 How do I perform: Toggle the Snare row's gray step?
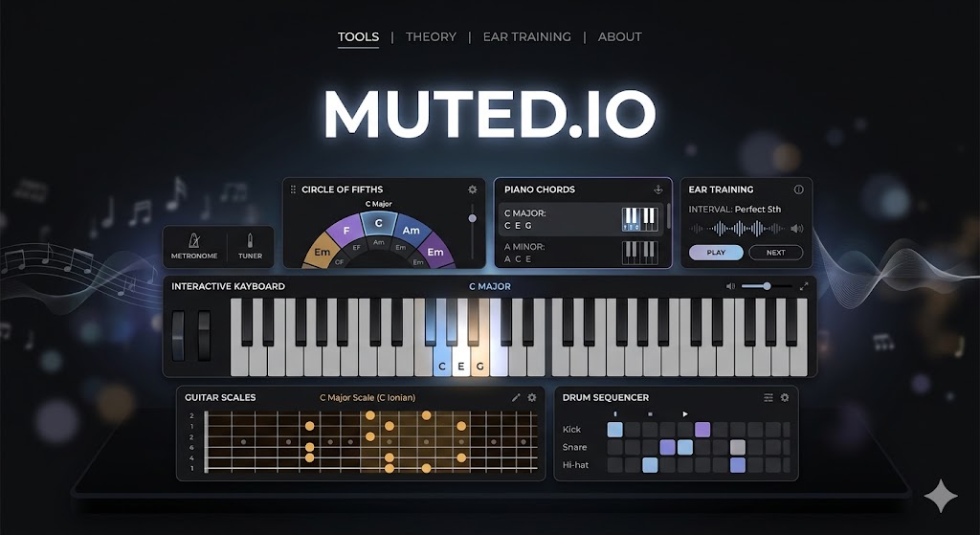pyautogui.click(x=738, y=447)
